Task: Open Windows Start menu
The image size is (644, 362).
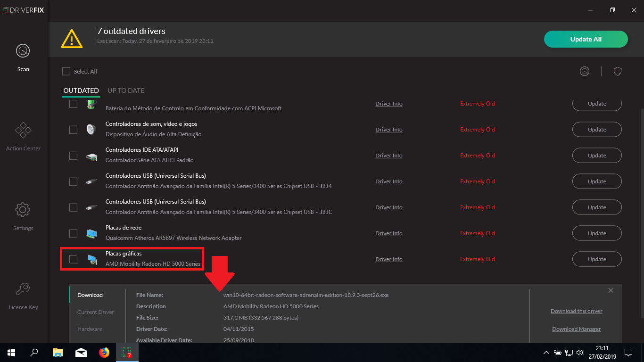Action: pos(11,352)
